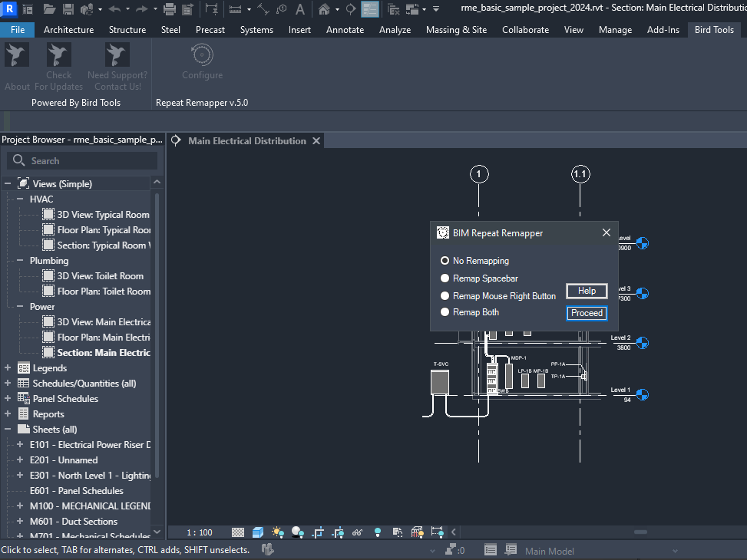
Task: Expand the E101 Electrical Power Riser sheet
Action: click(21, 445)
